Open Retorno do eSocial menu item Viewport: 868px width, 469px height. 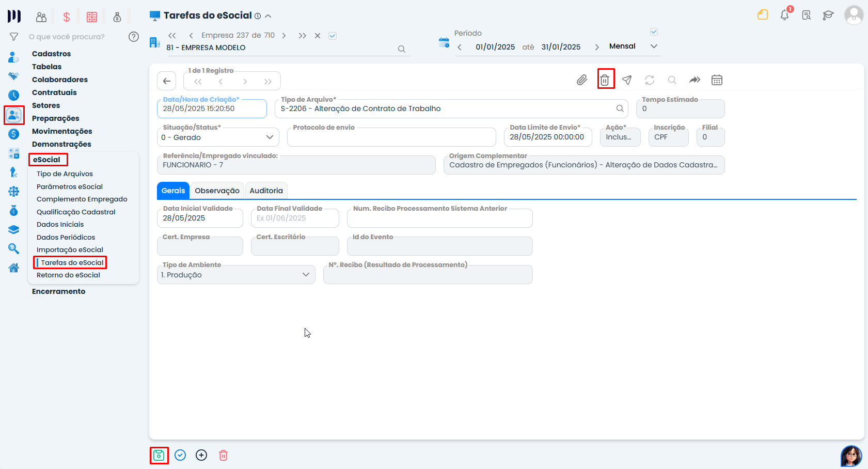tap(68, 275)
